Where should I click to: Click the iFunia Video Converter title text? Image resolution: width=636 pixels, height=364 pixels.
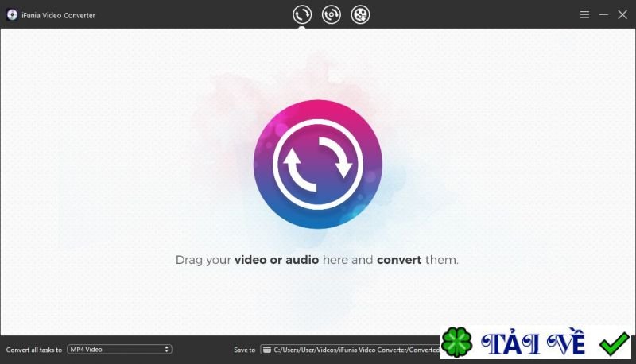tap(58, 15)
